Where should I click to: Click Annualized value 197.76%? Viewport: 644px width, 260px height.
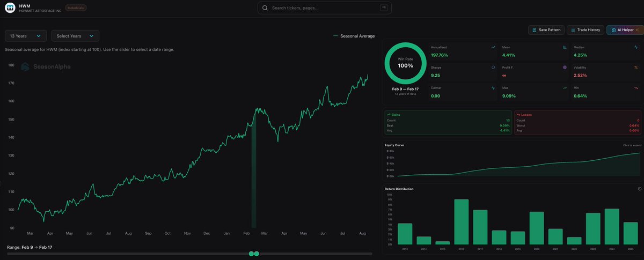pos(439,55)
